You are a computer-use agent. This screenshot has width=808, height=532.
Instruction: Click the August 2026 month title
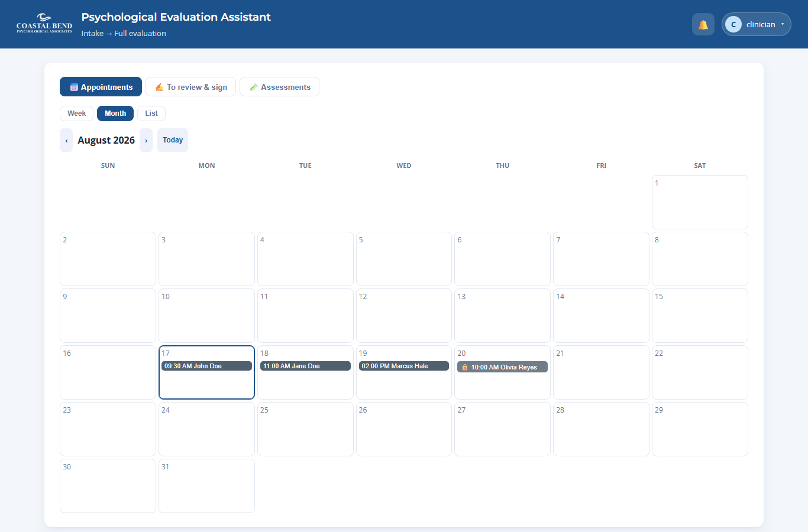coord(106,140)
